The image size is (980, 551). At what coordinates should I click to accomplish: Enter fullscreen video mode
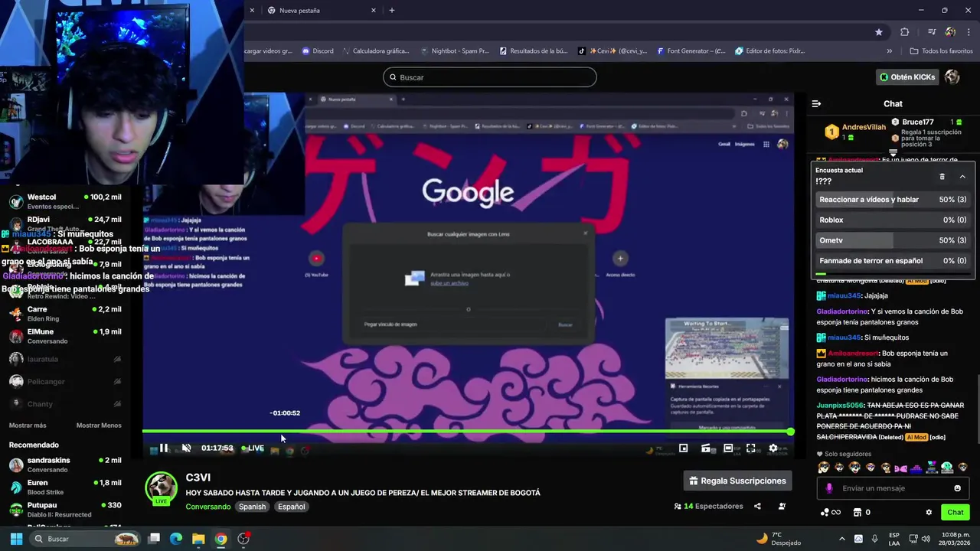click(750, 448)
